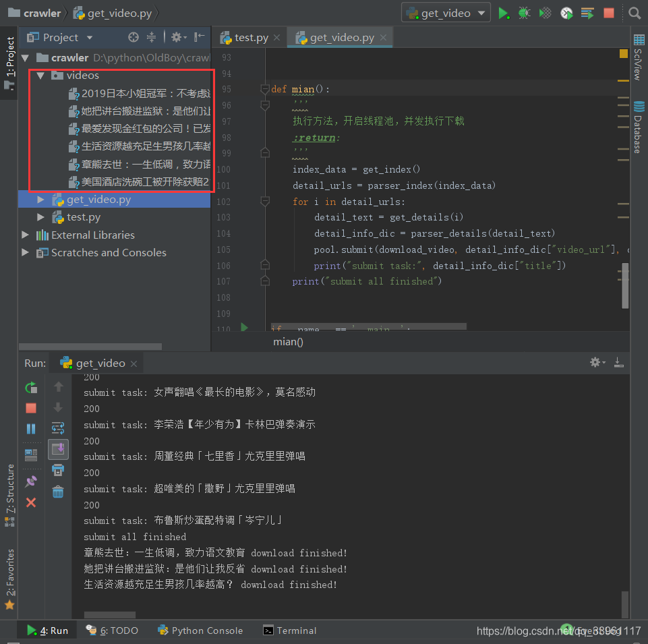Expand External Libraries node

point(25,235)
